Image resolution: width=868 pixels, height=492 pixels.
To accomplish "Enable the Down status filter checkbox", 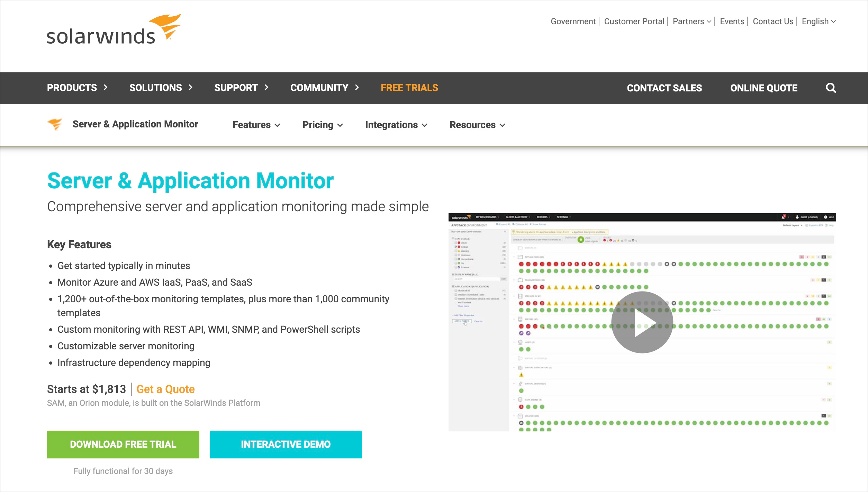I will click(456, 243).
